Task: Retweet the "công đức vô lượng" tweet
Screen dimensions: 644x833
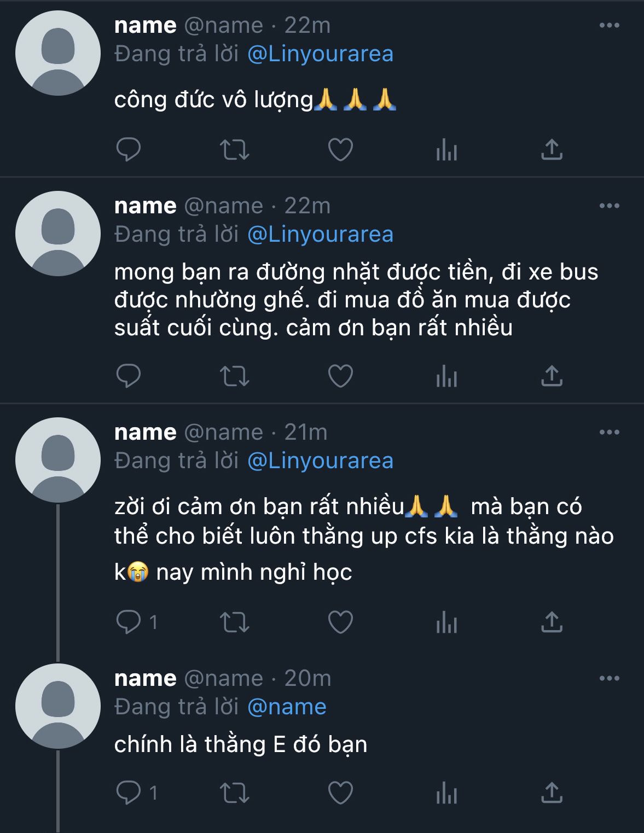Action: click(x=234, y=149)
